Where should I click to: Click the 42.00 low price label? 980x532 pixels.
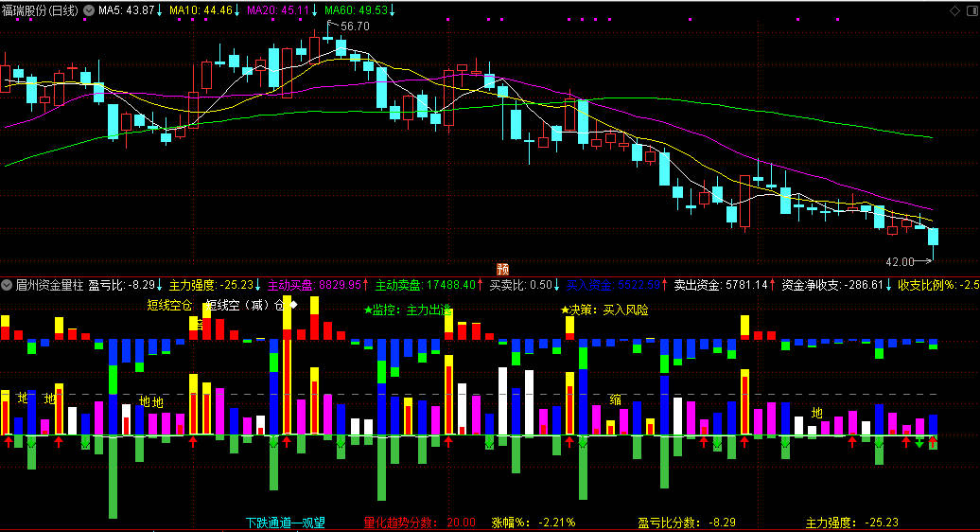(900, 262)
